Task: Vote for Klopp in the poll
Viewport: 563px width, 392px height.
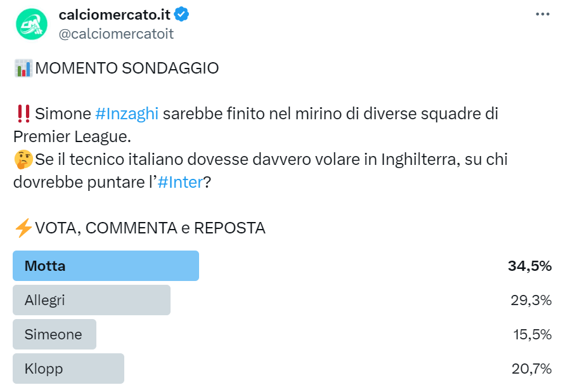Action: click(68, 369)
